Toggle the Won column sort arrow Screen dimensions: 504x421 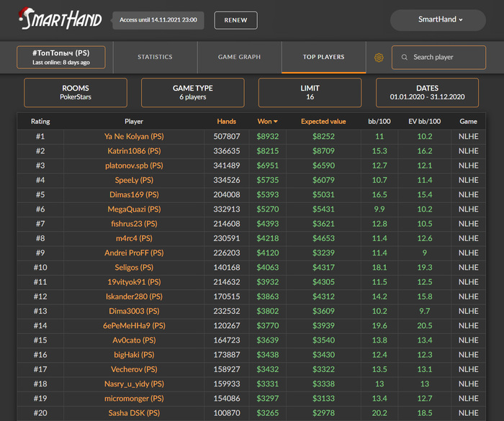point(276,122)
